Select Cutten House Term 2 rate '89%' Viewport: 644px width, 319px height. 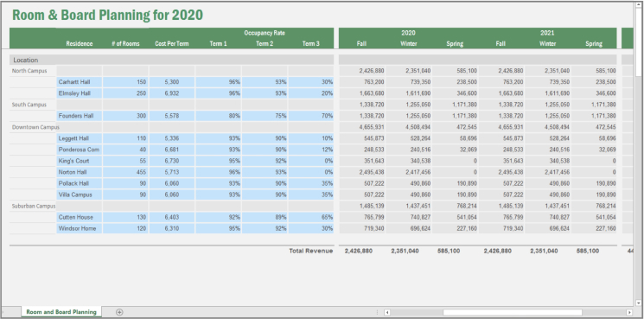pos(265,217)
